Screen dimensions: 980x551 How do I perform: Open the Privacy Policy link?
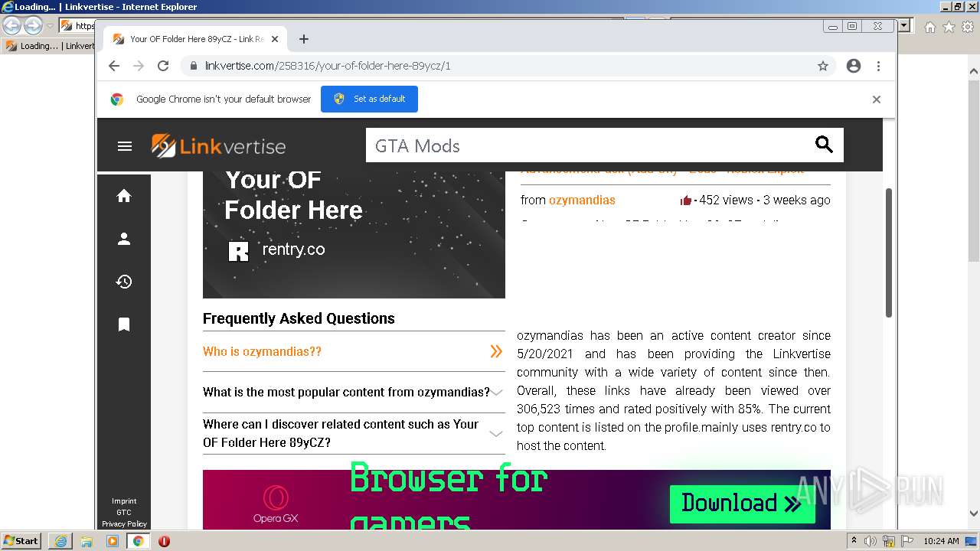point(124,524)
